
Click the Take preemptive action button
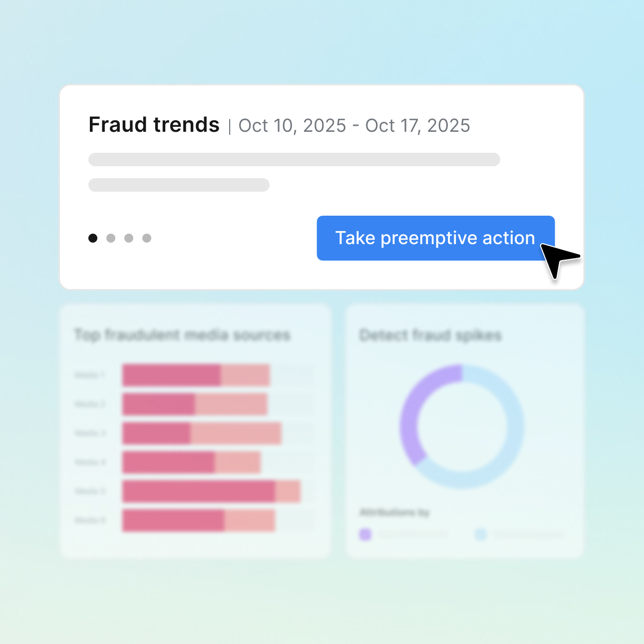(435, 238)
